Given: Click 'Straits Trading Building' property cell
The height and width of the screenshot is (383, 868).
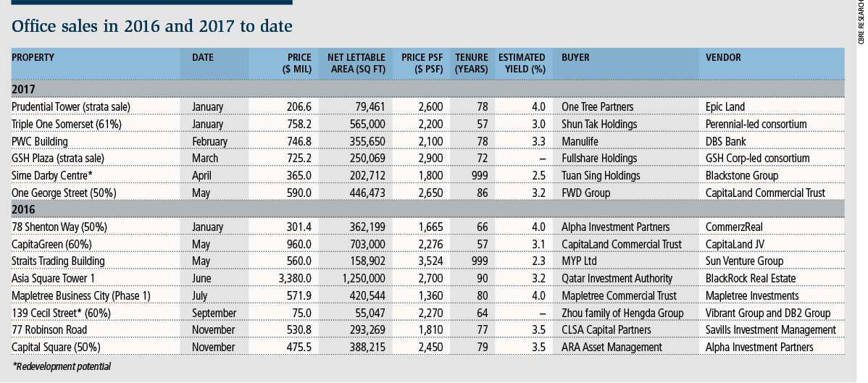Looking at the screenshot, I should [x=58, y=261].
